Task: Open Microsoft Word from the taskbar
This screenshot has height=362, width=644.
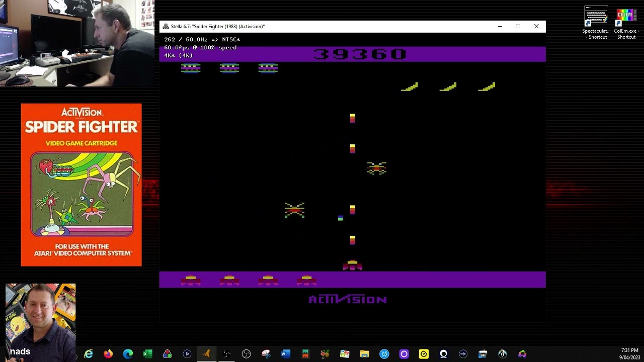Action: point(285,354)
